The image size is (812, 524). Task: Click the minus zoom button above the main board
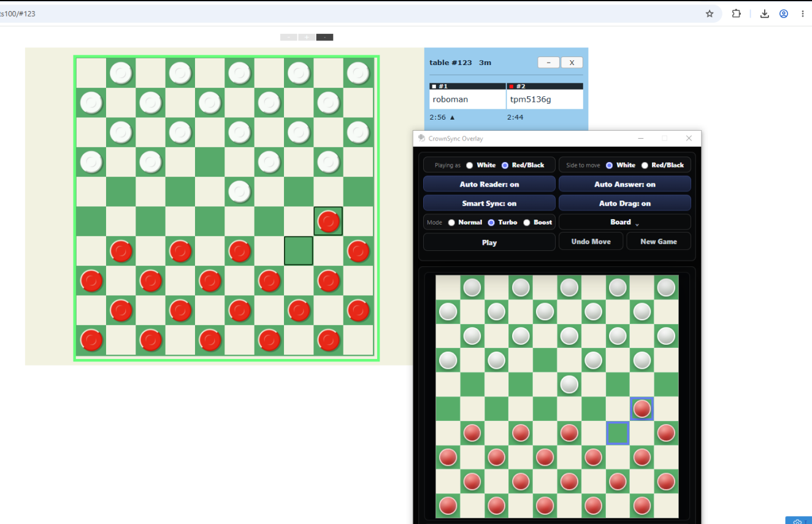tap(289, 37)
